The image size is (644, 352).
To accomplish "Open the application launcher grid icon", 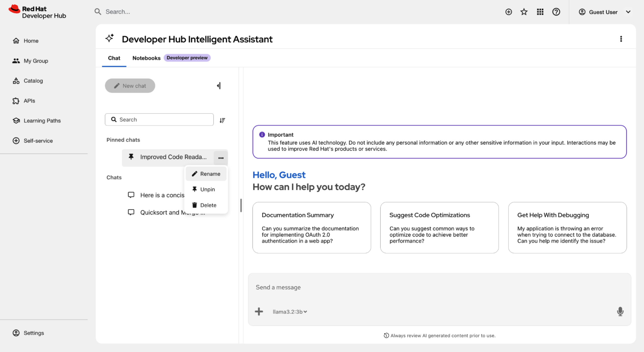I will pyautogui.click(x=540, y=12).
